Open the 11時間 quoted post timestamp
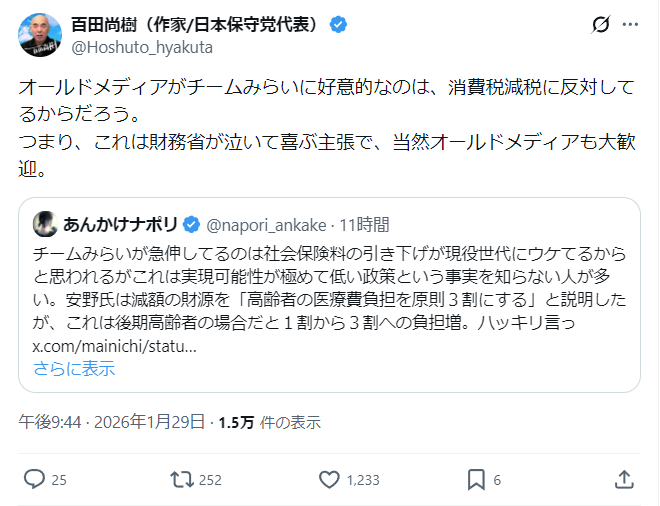The image size is (660, 506). (361, 223)
